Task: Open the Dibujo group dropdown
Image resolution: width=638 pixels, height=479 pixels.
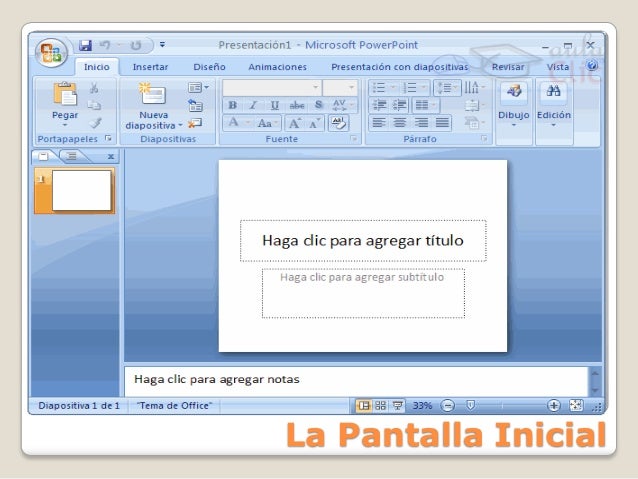Action: (513, 105)
